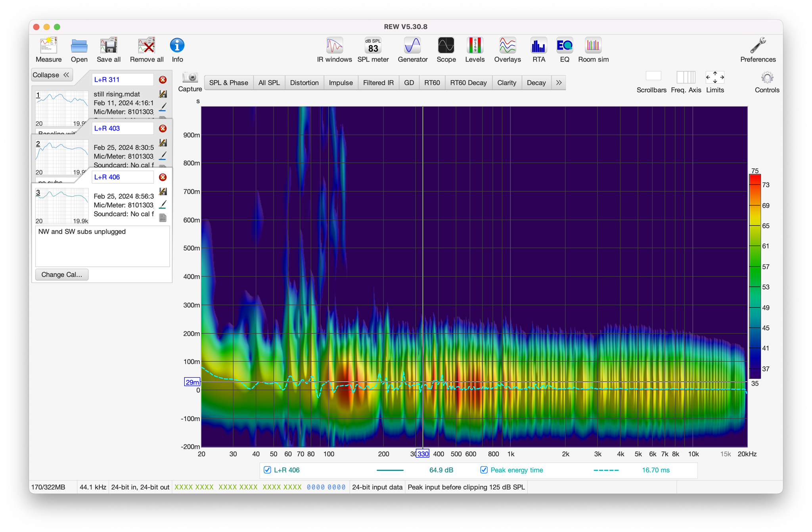Select measurement 3 thumbnail
Screen dimensions: 812x532
pos(61,206)
